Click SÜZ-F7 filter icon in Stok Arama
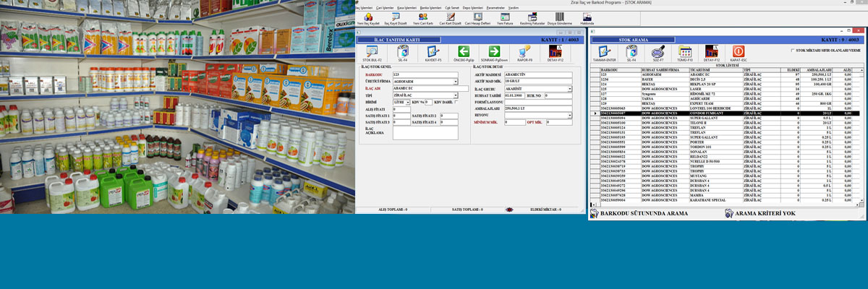 pyautogui.click(x=658, y=51)
